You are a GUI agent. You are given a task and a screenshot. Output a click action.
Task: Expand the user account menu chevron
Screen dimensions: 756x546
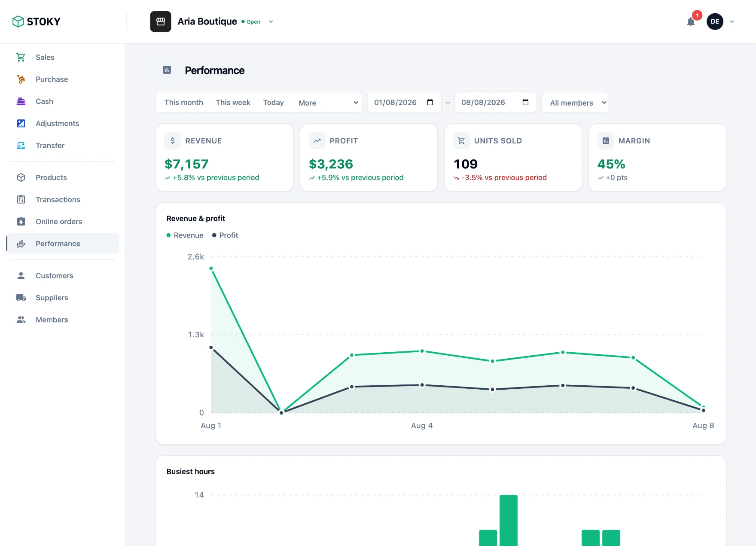coord(732,21)
